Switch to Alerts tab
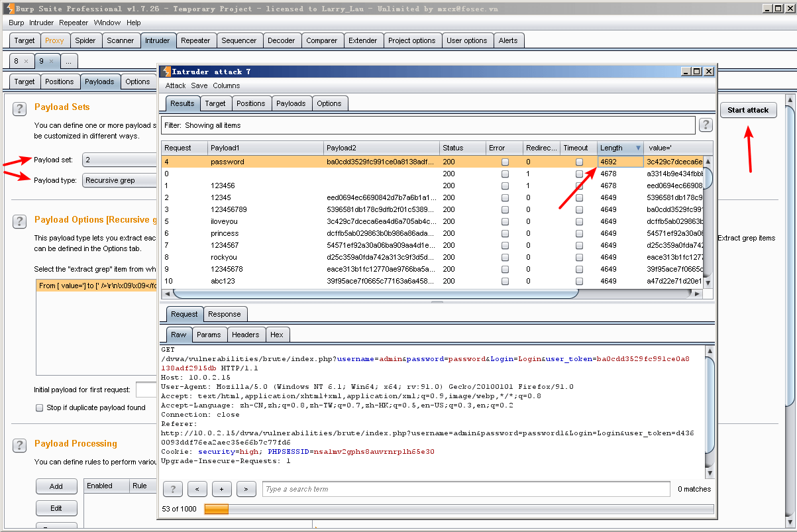 (508, 40)
